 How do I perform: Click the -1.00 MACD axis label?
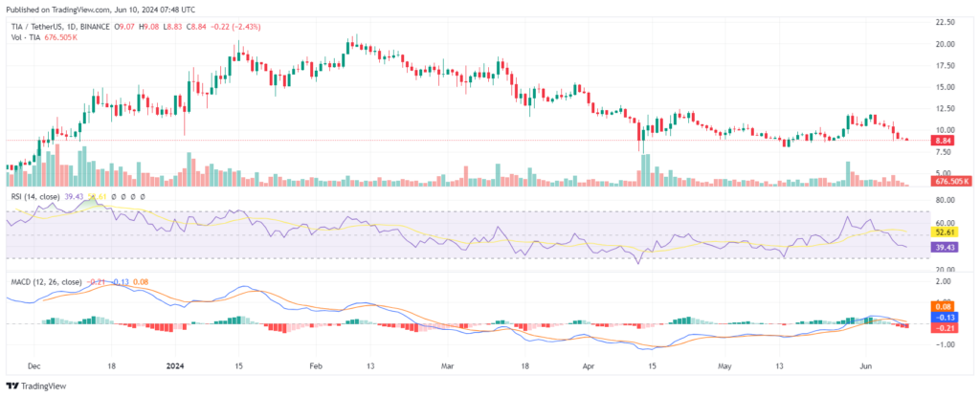click(943, 344)
